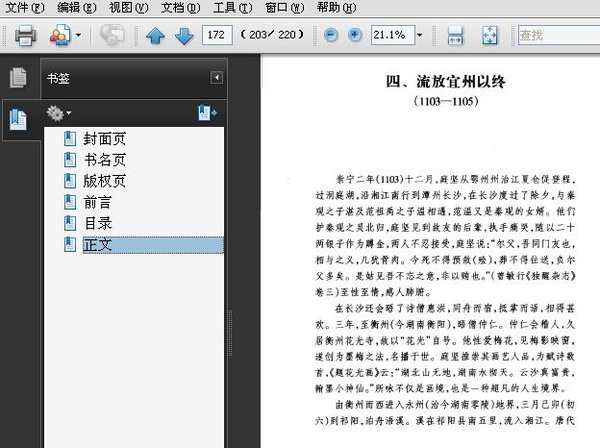Open the 编辑(E) menu
The height and width of the screenshot is (448, 600).
[76, 7]
